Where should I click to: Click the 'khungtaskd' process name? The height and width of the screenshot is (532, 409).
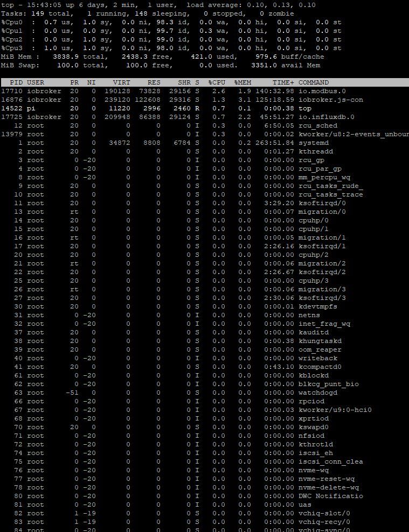click(x=320, y=341)
